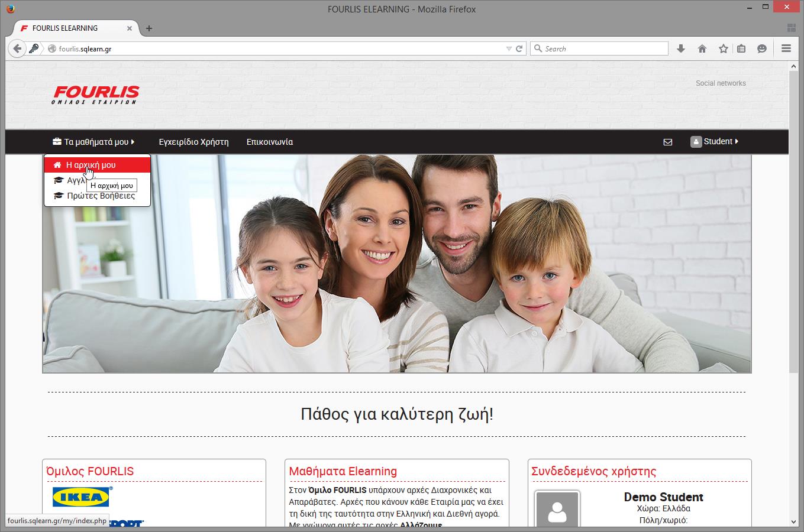This screenshot has height=532, width=804.
Task: Go to Firefox Home icon
Action: 702,48
